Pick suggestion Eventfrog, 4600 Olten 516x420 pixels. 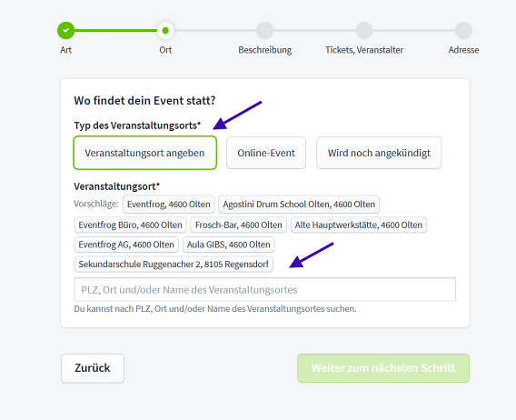click(x=168, y=205)
